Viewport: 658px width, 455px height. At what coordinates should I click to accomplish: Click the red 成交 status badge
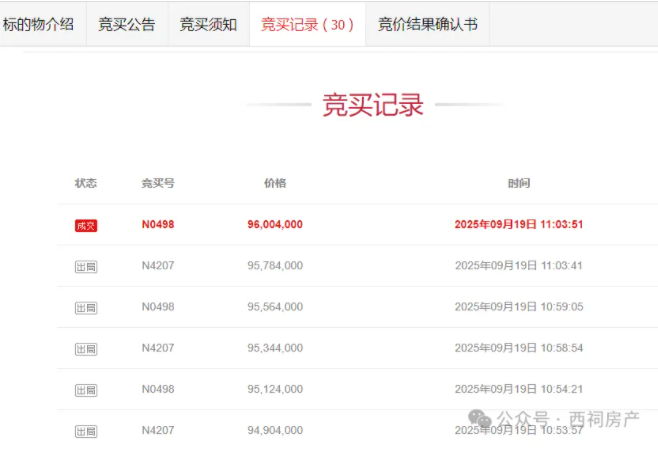(86, 225)
